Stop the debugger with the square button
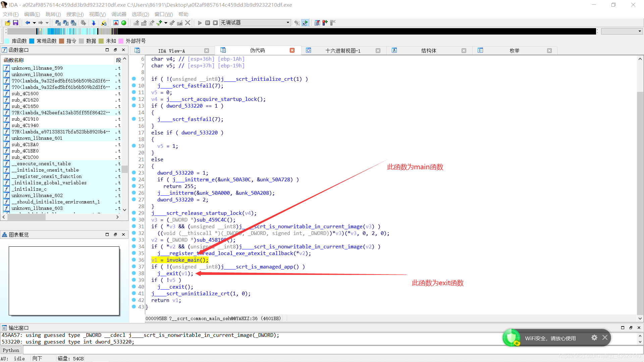 pos(215,23)
